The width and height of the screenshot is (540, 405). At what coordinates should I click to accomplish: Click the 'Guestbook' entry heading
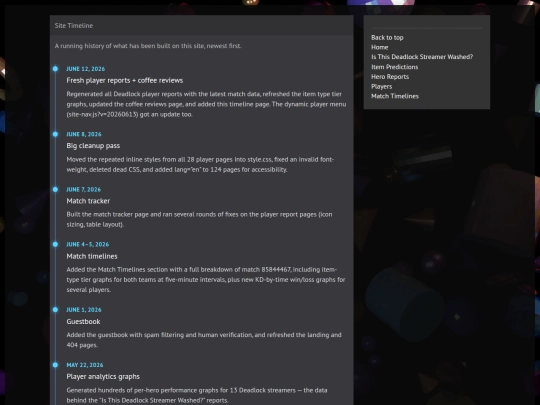(x=83, y=321)
